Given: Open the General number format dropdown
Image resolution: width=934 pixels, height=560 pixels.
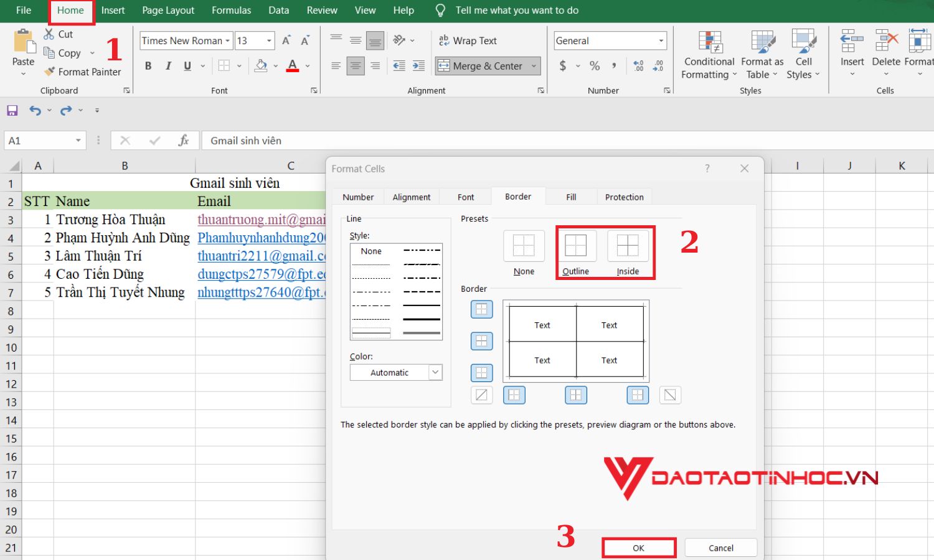Looking at the screenshot, I should (661, 40).
